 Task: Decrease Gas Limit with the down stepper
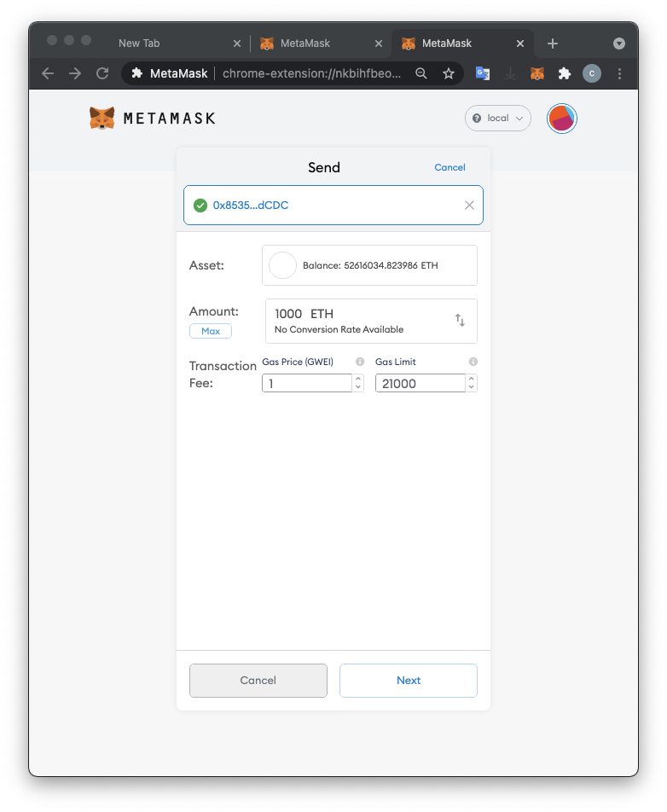pos(471,387)
